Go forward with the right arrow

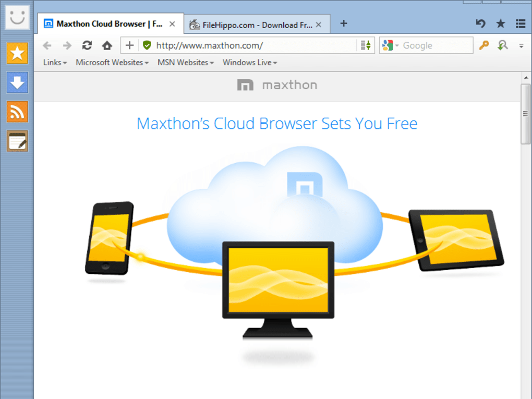tap(67, 45)
